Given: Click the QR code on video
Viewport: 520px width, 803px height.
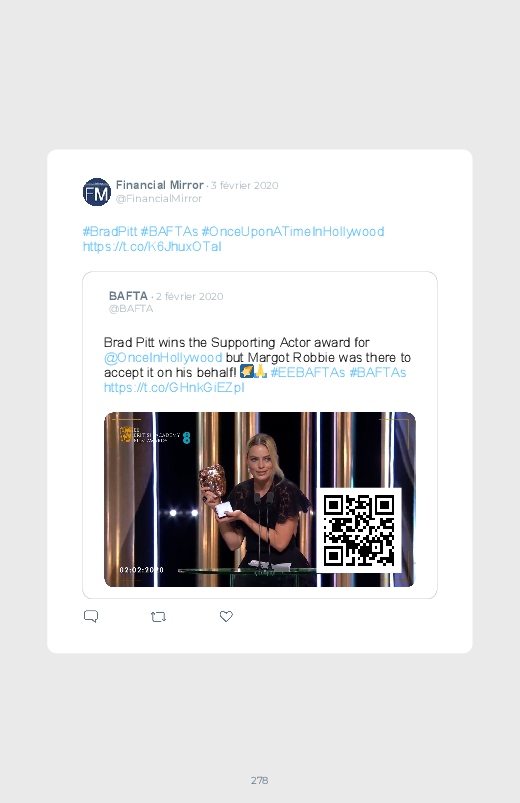Looking at the screenshot, I should 359,531.
